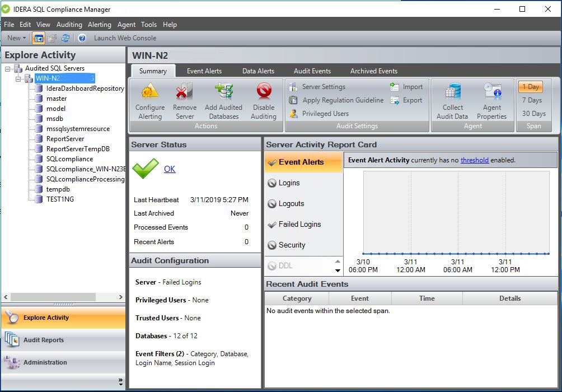Open the Explore Activity navigation pane
The height and width of the screenshot is (392, 562).
point(63,318)
